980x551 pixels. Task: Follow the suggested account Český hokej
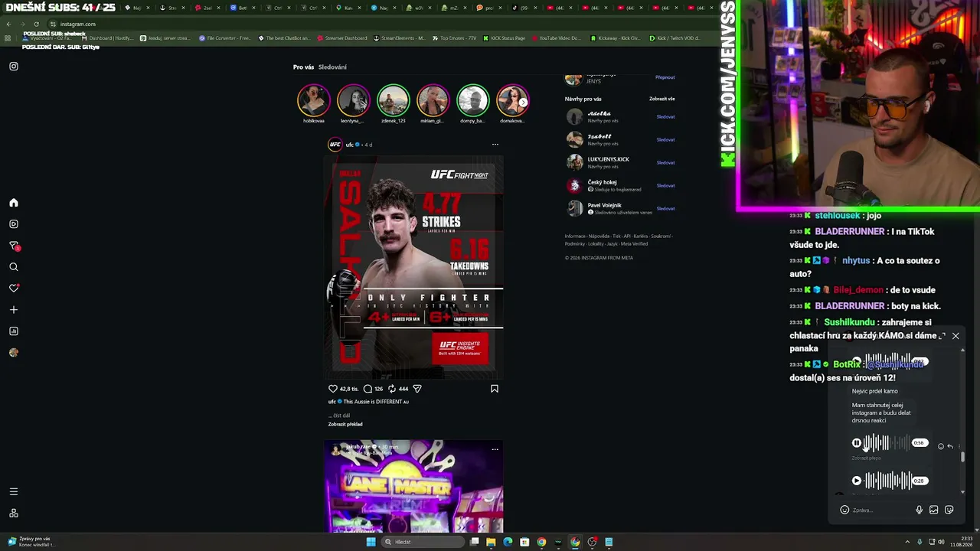[665, 185]
